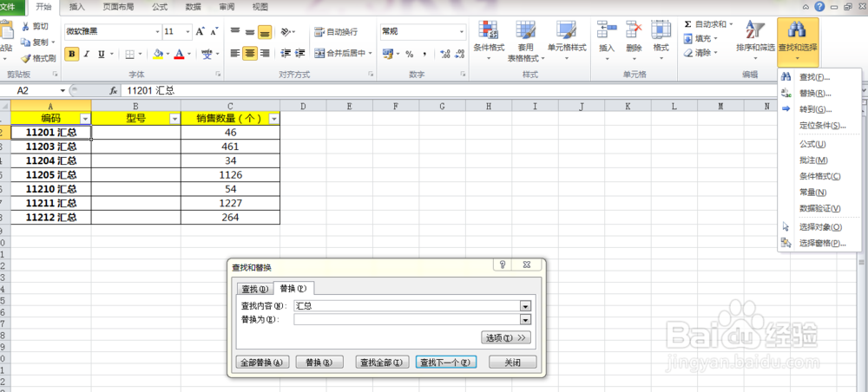Viewport: 868px width, 392px height.
Task: Open filter dropdown for 编码 column
Action: click(85, 119)
